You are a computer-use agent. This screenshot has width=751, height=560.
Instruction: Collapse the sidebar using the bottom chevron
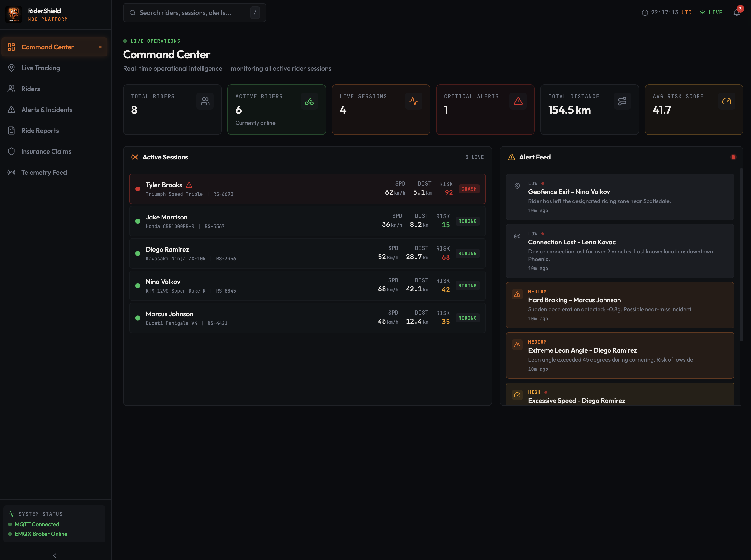[55, 555]
